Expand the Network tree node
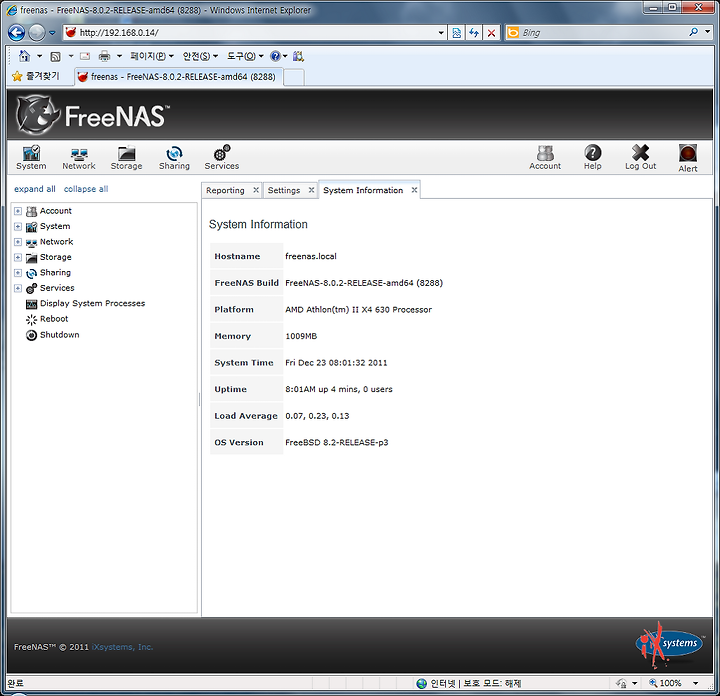Image resolution: width=720 pixels, height=696 pixels. pyautogui.click(x=18, y=242)
